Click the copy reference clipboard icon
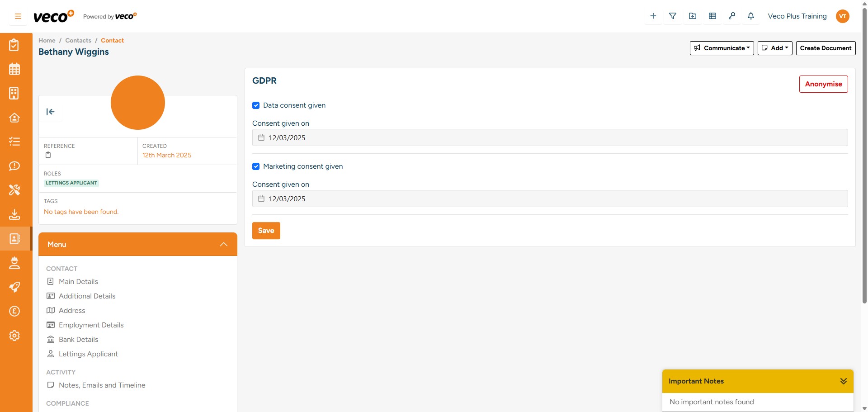The width and height of the screenshot is (868, 412). (48, 155)
